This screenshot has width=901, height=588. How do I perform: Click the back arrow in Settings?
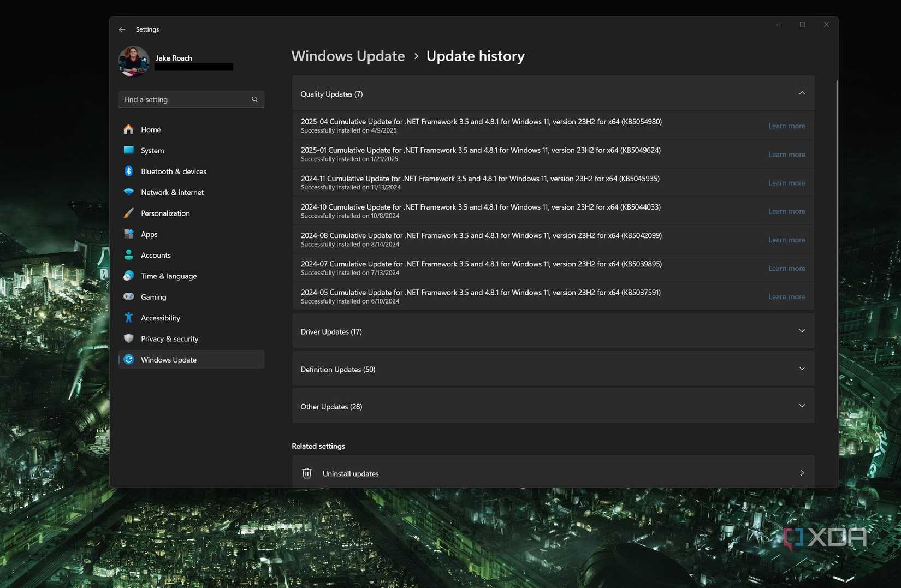[122, 29]
